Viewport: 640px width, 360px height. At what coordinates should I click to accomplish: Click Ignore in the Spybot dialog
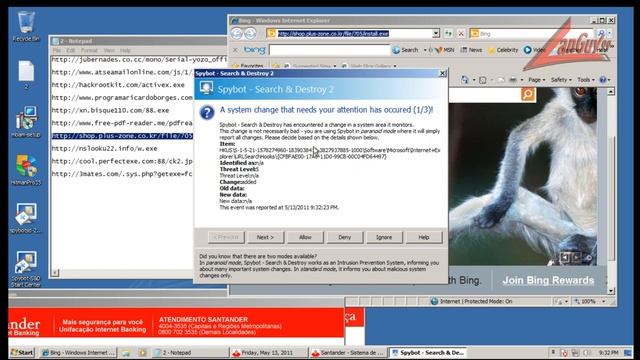click(x=384, y=237)
